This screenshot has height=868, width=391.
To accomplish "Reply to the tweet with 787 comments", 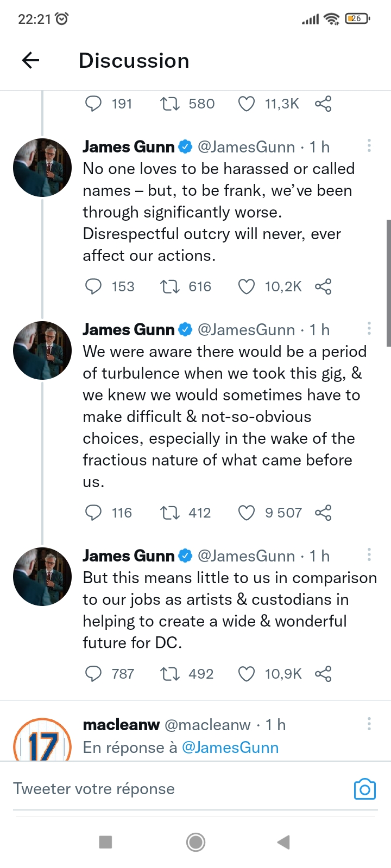I will coord(93,674).
